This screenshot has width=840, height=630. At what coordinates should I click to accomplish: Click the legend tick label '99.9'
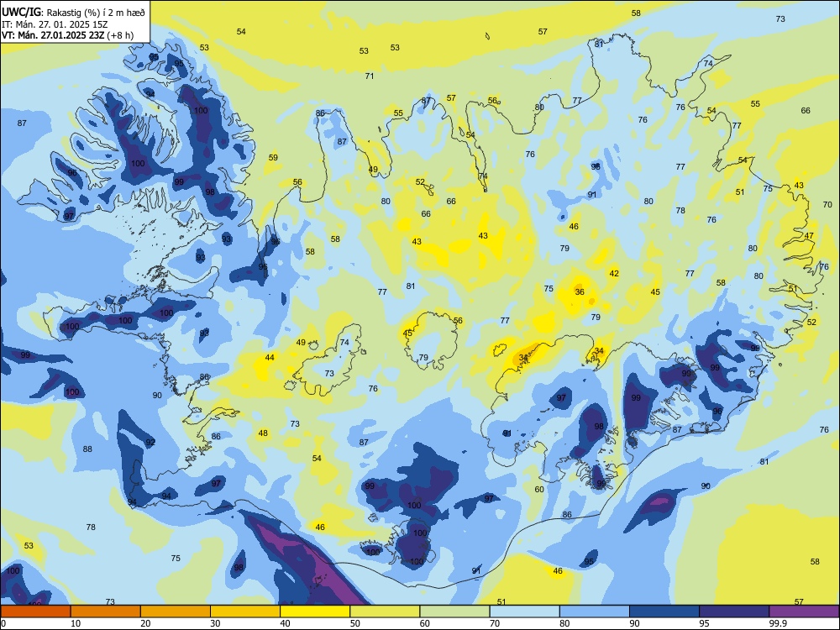coord(778,623)
